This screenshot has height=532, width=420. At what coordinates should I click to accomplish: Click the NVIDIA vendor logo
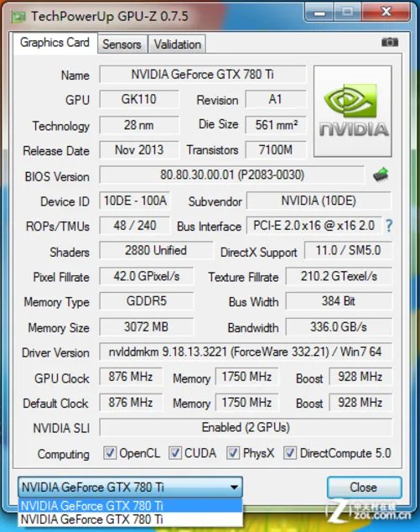[353, 112]
